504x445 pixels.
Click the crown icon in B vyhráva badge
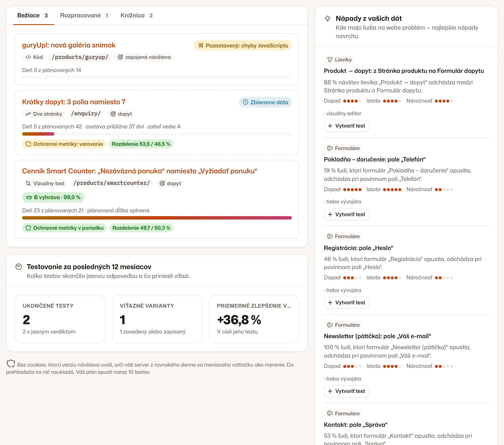[29, 197]
